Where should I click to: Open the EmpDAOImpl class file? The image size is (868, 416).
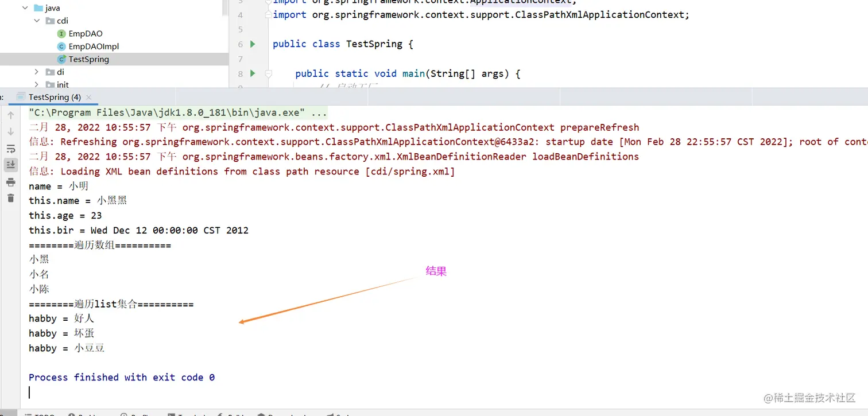pos(88,46)
